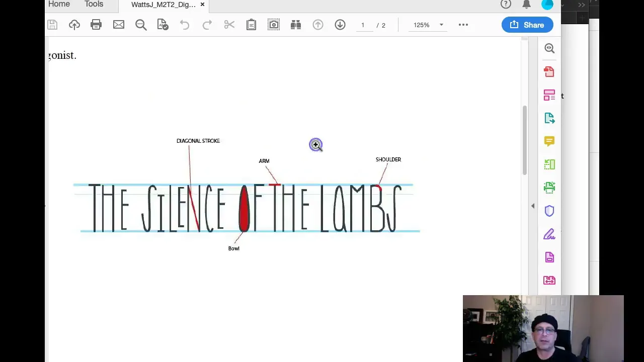Send file by email icon
This screenshot has height=362, width=644.
pyautogui.click(x=119, y=25)
